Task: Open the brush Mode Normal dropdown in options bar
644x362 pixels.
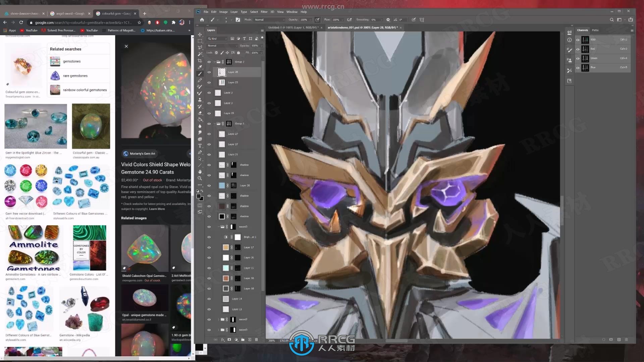Action: [x=269, y=20]
